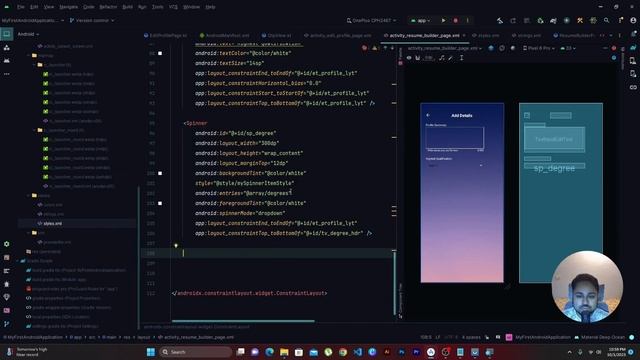The image size is (640, 360).
Task: Click the white gutter swatch for backgroundTint
Action: pyautogui.click(x=160, y=173)
